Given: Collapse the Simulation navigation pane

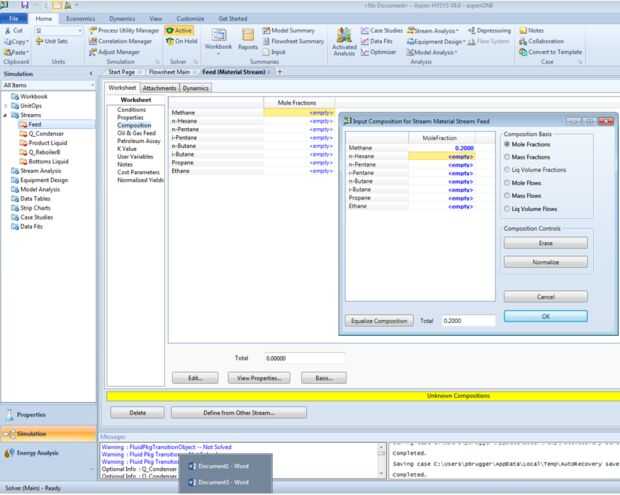Looking at the screenshot, I should coord(91,74).
